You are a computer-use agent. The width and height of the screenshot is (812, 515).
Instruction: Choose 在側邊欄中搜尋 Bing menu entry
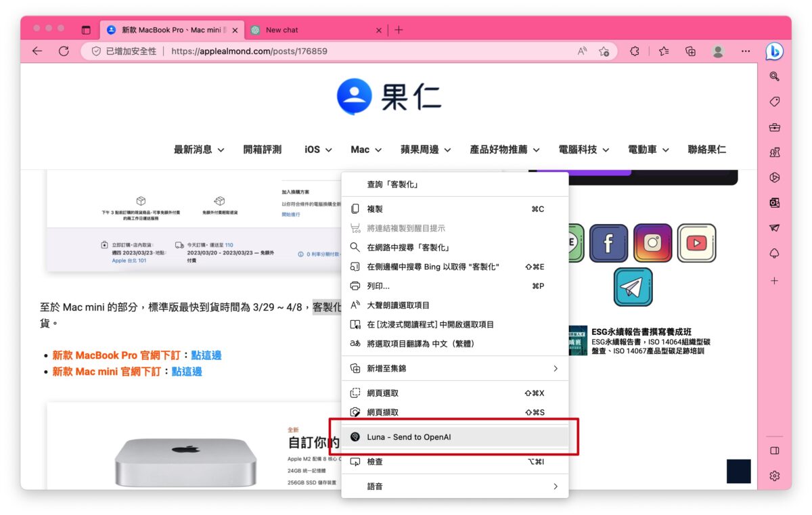(455, 267)
